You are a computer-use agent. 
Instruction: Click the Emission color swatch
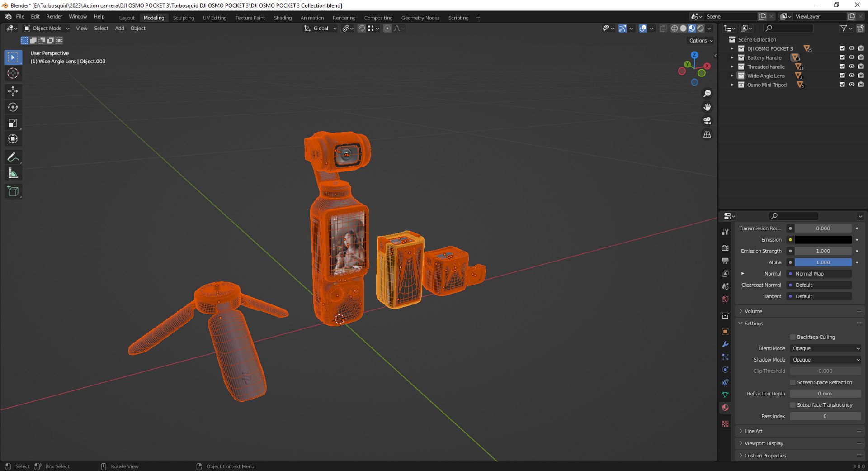pos(823,240)
